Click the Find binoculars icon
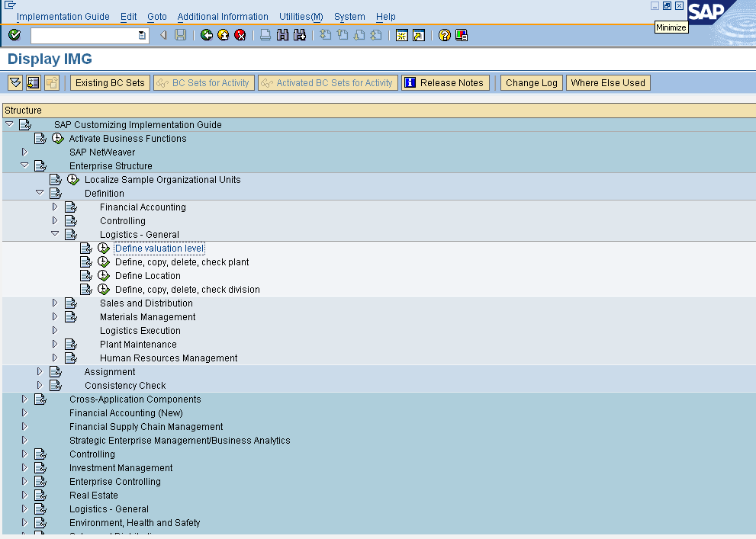The image size is (756, 539). coord(282,35)
